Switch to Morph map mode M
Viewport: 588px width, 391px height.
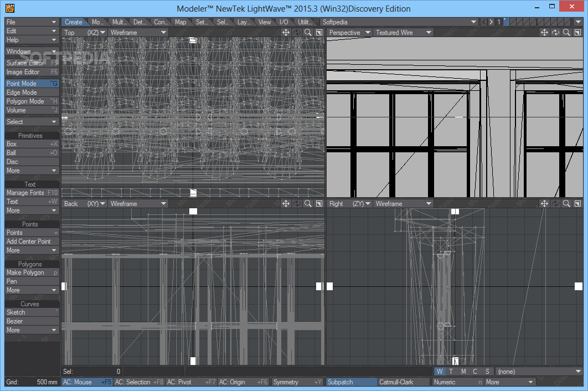pyautogui.click(x=463, y=372)
